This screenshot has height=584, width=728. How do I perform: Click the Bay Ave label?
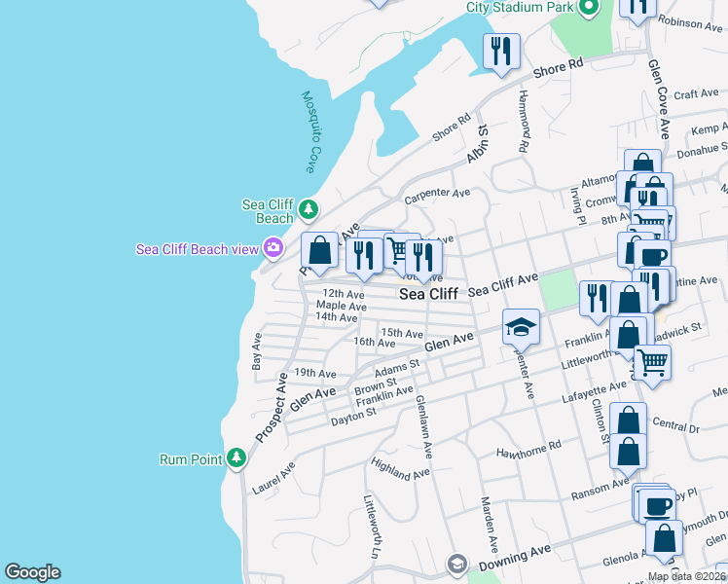pos(257,351)
